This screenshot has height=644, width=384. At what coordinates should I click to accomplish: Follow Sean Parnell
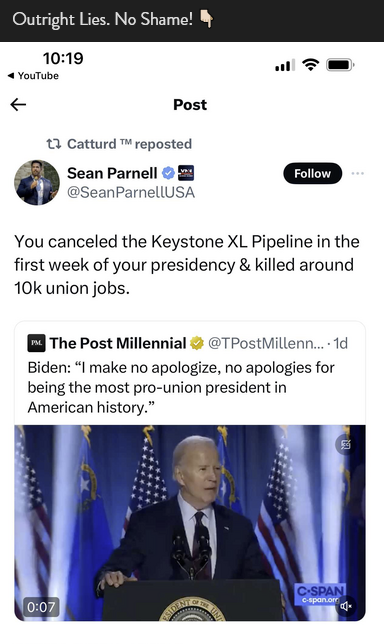coord(313,173)
